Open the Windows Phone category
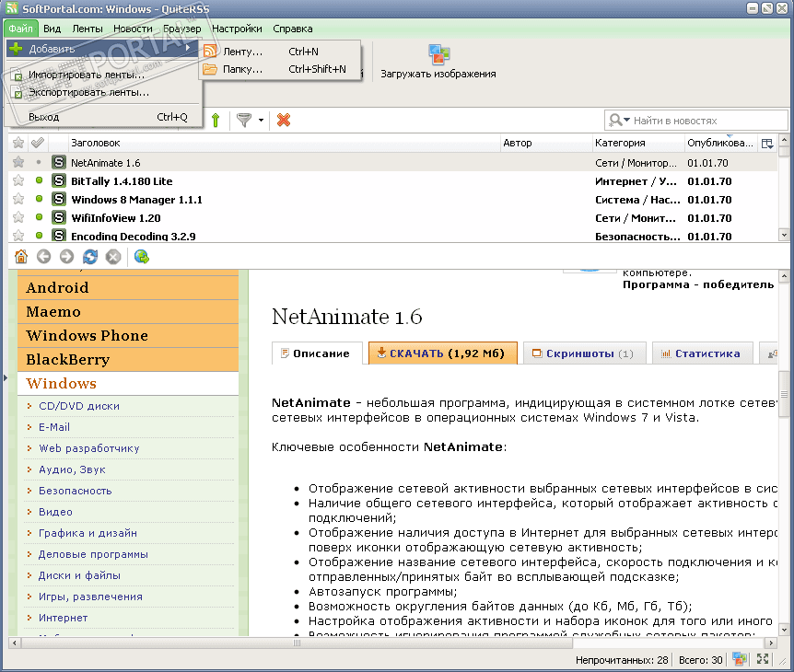 point(128,336)
